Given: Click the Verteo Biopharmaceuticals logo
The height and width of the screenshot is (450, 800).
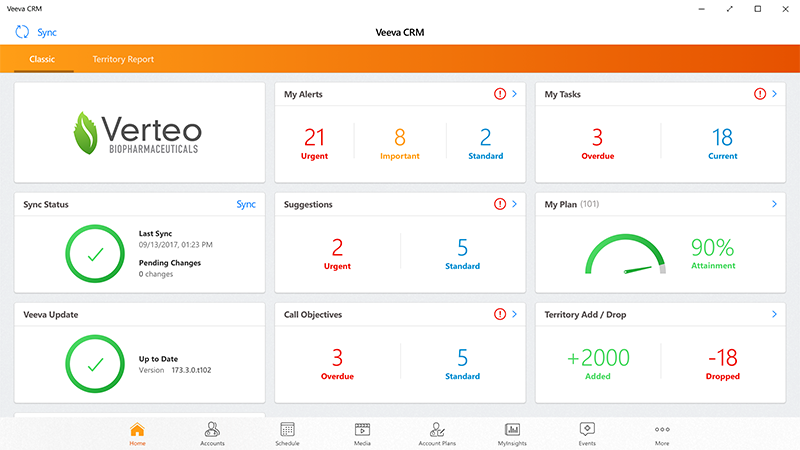Looking at the screenshot, I should [138, 132].
